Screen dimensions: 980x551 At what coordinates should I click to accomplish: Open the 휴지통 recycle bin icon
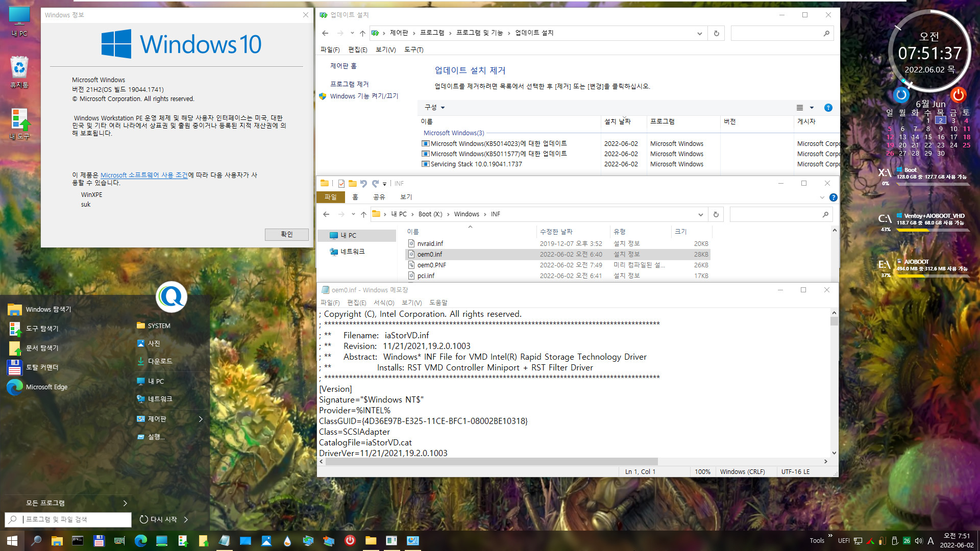pos(19,72)
